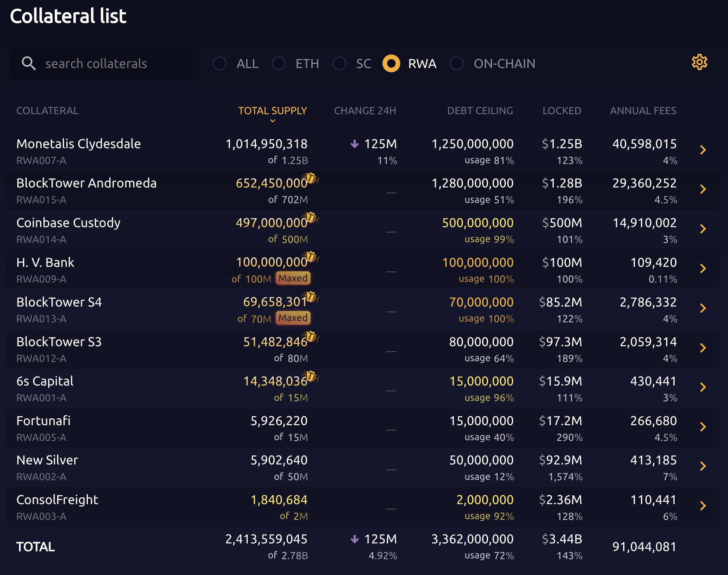
Task: Select the SC radio filter
Action: tap(339, 64)
